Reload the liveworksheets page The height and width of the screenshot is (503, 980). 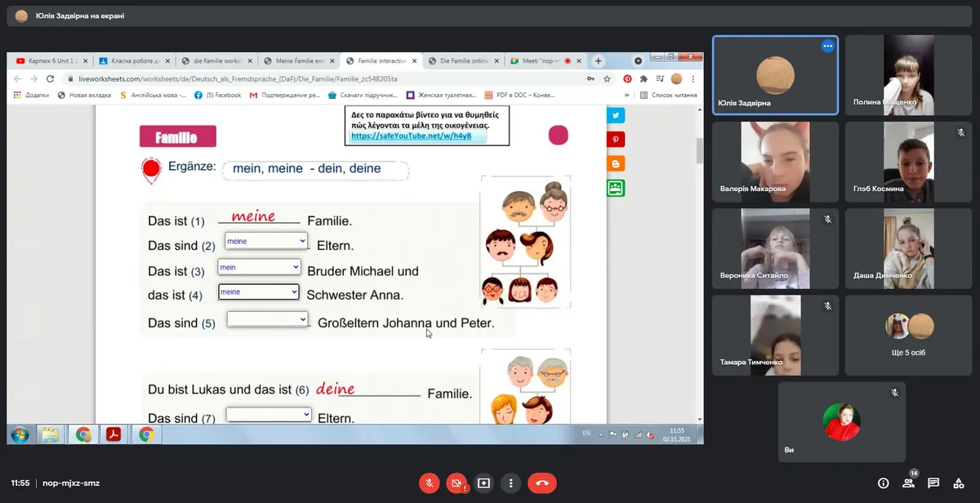50,78
